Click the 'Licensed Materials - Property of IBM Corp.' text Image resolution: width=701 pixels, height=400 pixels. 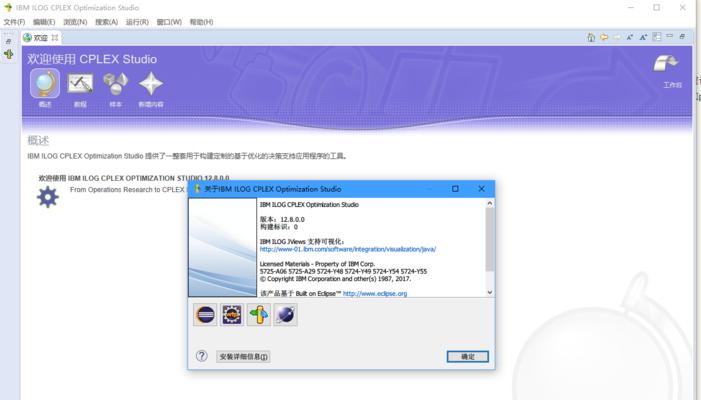[x=317, y=264]
